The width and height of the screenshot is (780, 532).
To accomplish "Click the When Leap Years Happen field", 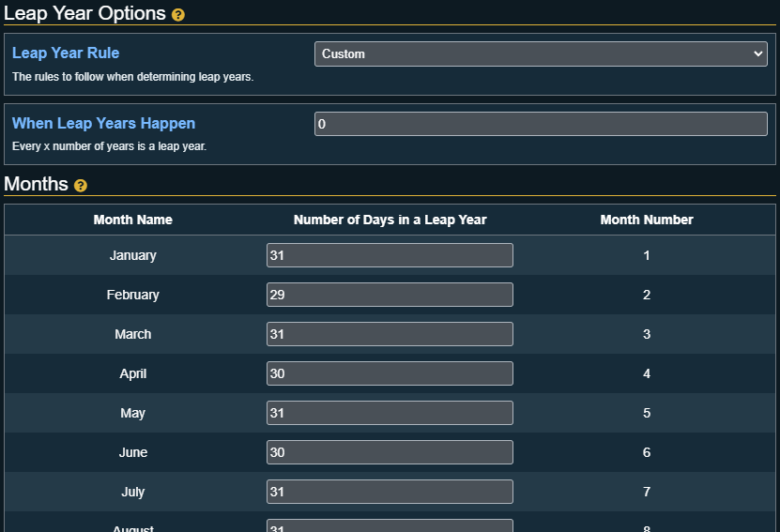I will pos(541,124).
